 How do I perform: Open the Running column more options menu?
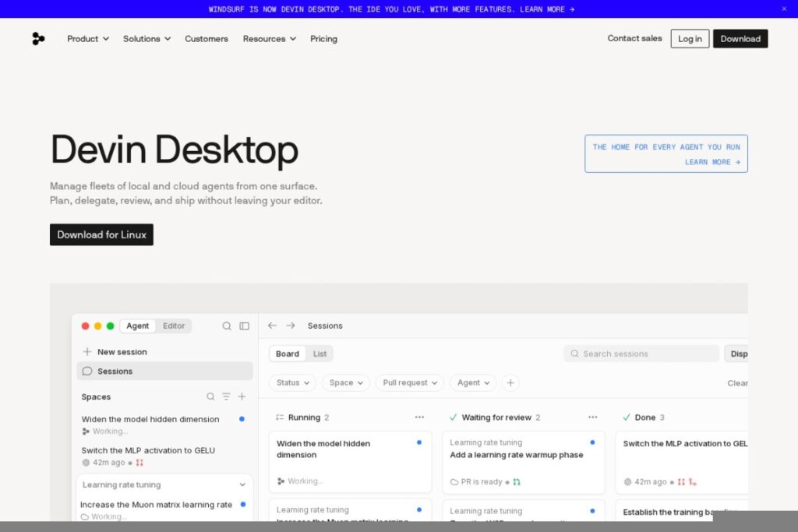tap(419, 417)
